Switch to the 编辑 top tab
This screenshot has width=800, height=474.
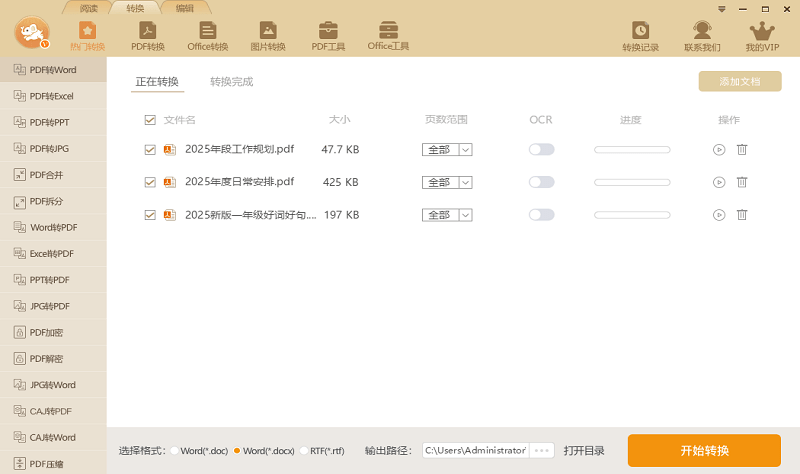[x=185, y=8]
